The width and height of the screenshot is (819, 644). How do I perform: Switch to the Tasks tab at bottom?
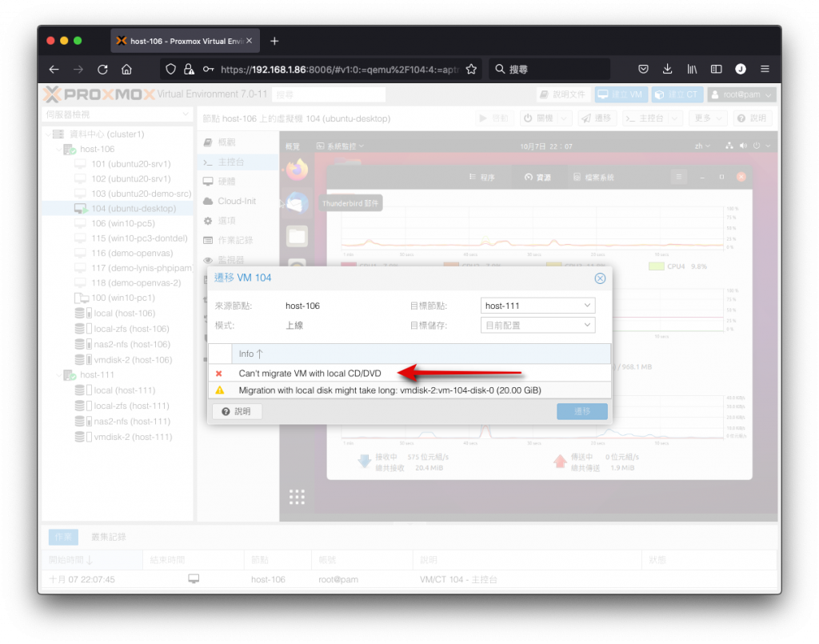(63, 537)
